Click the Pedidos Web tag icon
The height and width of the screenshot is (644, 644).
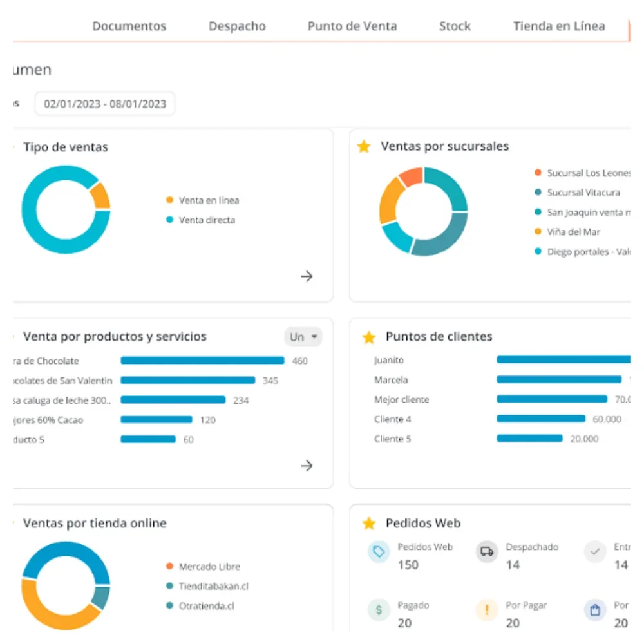pyautogui.click(x=379, y=552)
